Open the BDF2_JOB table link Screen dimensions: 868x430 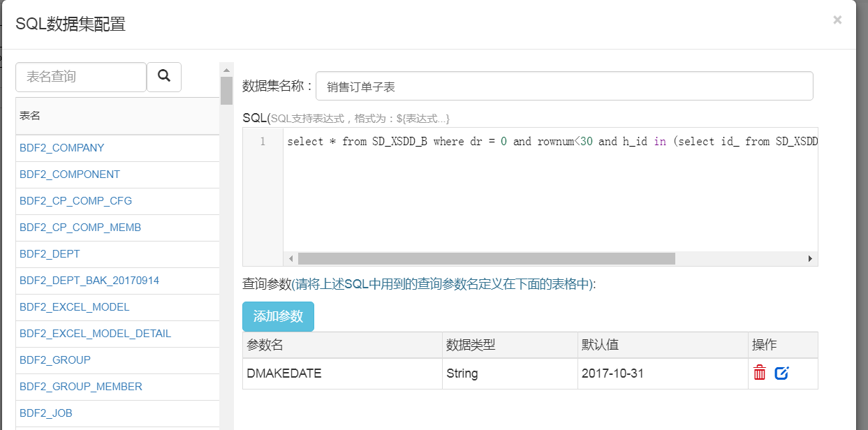click(45, 413)
